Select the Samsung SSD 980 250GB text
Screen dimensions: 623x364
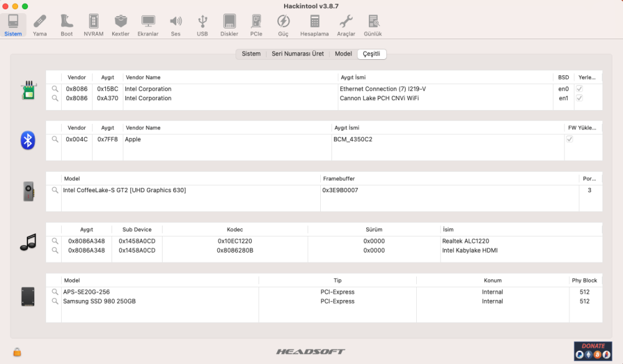(x=99, y=301)
